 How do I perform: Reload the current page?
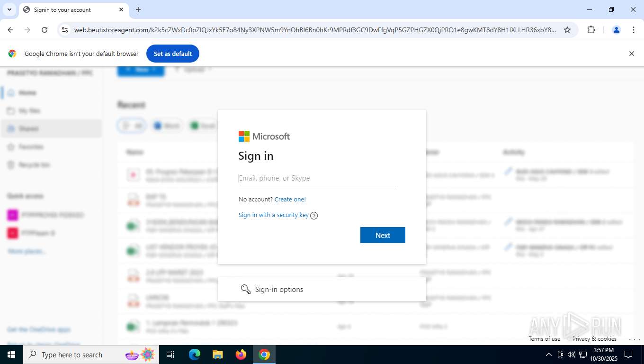pos(45,30)
